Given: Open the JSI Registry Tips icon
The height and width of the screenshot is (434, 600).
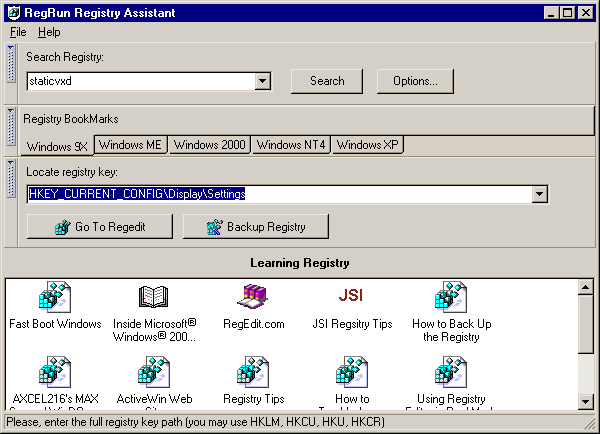Looking at the screenshot, I should [351, 295].
